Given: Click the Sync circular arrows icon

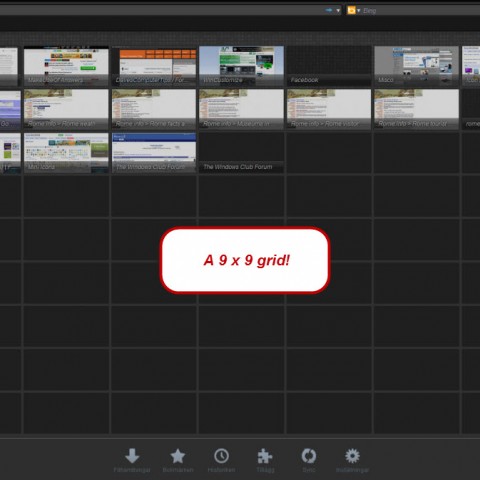Looking at the screenshot, I should (309, 456).
